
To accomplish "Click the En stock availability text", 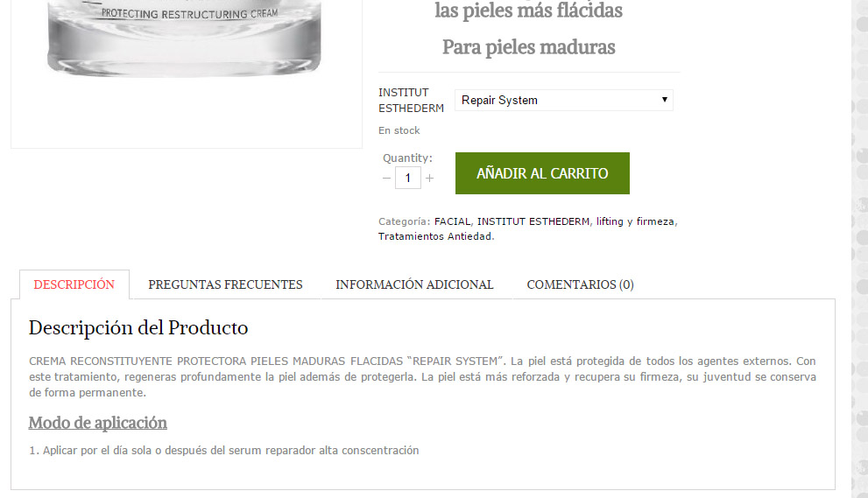I will pos(399,130).
